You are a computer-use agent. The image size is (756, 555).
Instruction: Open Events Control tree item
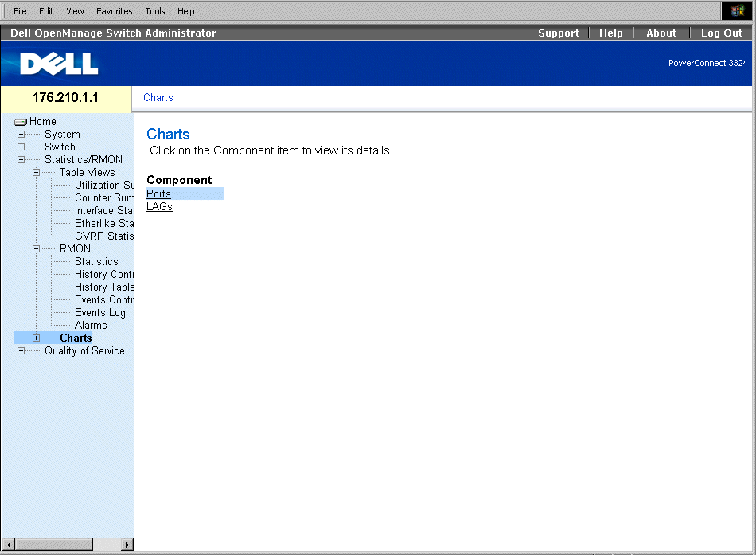103,300
